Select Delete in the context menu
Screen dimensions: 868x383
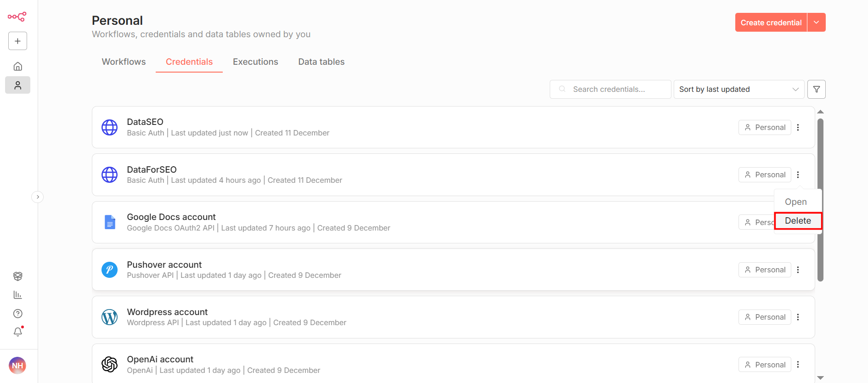click(x=798, y=221)
